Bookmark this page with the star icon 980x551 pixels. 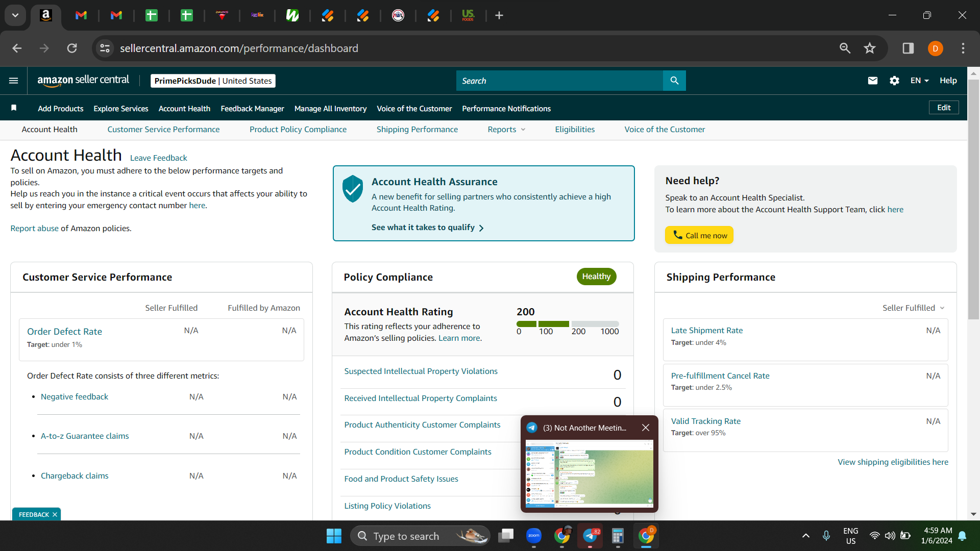point(870,48)
